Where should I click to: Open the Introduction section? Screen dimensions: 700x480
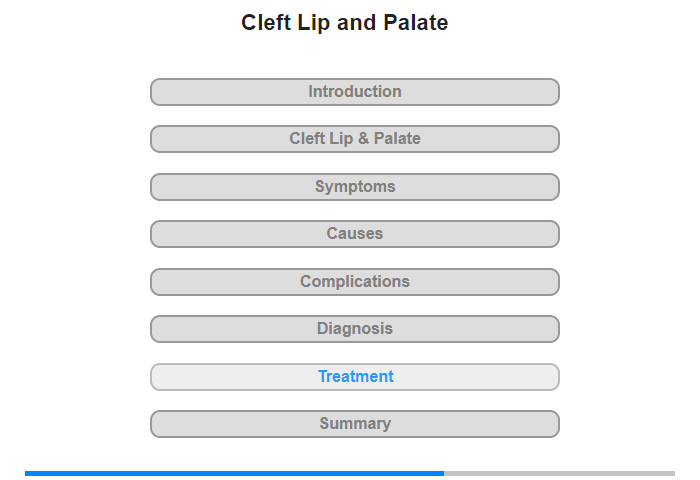click(354, 92)
